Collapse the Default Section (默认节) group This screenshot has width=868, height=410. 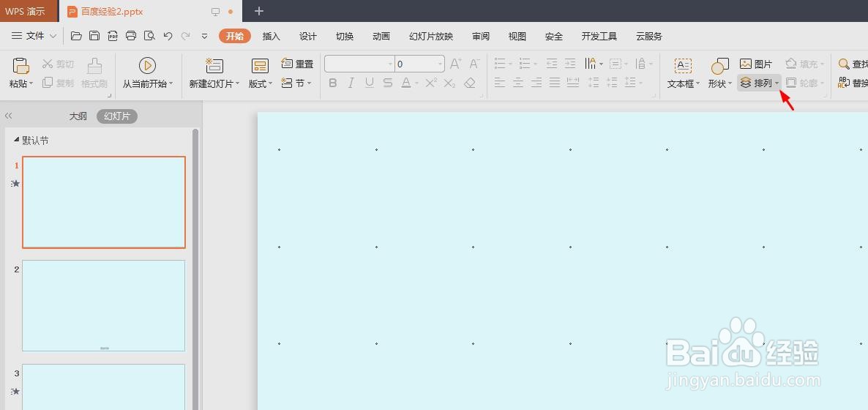(x=16, y=140)
